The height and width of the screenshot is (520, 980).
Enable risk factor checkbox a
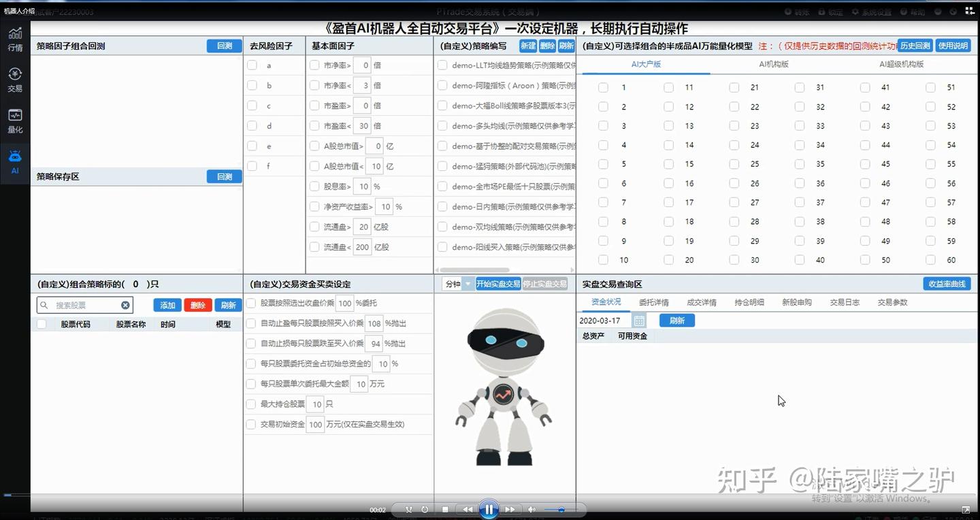tap(252, 65)
